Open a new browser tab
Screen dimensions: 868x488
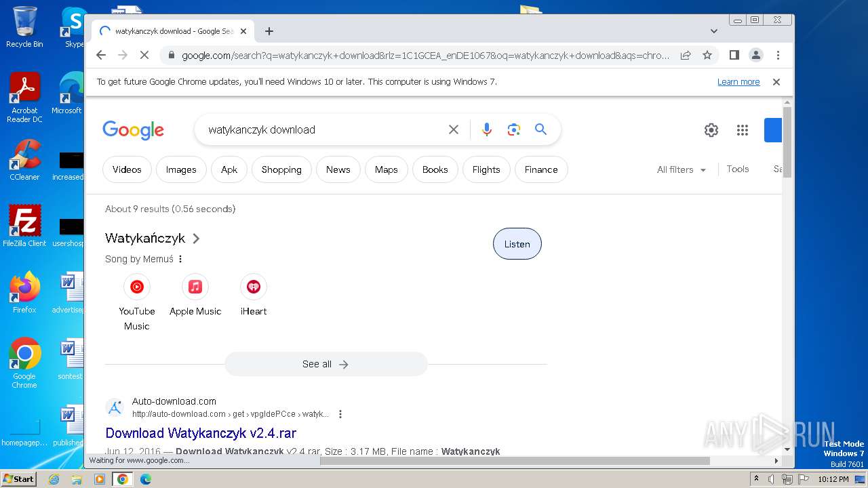pyautogui.click(x=269, y=31)
